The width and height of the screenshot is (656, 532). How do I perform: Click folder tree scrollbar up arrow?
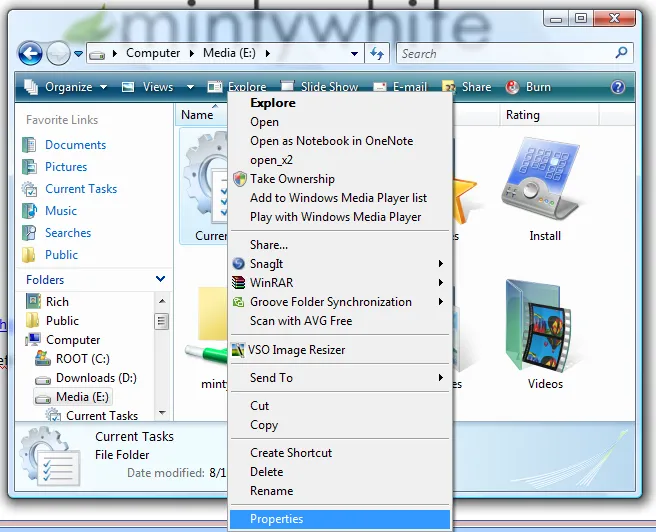(162, 301)
